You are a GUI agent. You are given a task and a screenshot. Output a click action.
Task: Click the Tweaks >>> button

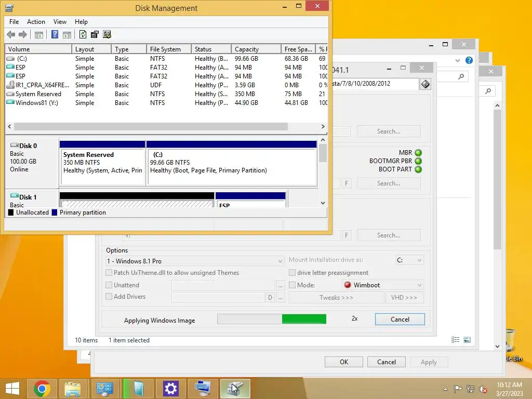[336, 298]
